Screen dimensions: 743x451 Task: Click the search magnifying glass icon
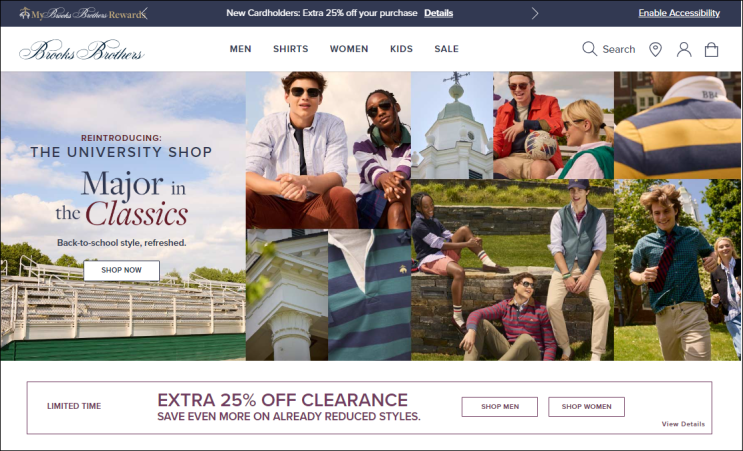click(589, 49)
